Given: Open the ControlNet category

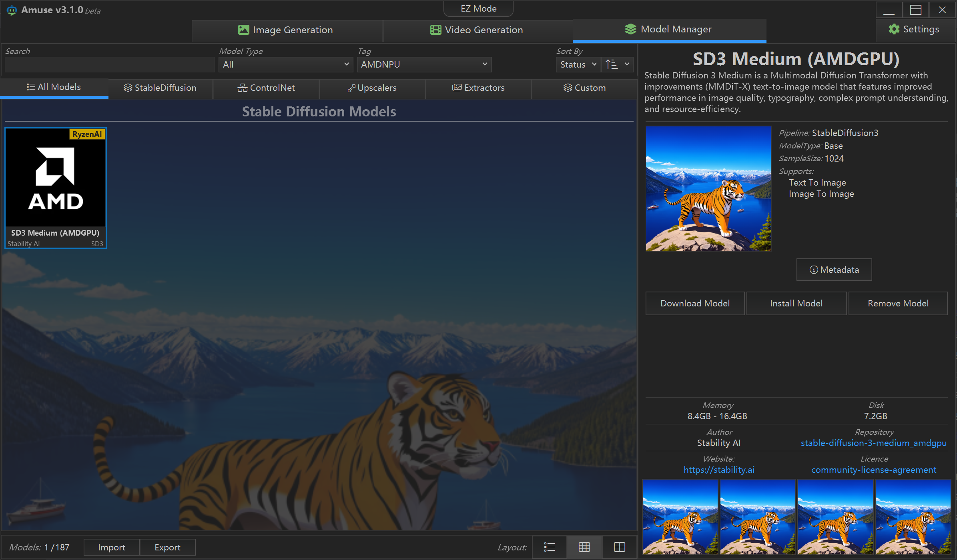Looking at the screenshot, I should (x=266, y=88).
